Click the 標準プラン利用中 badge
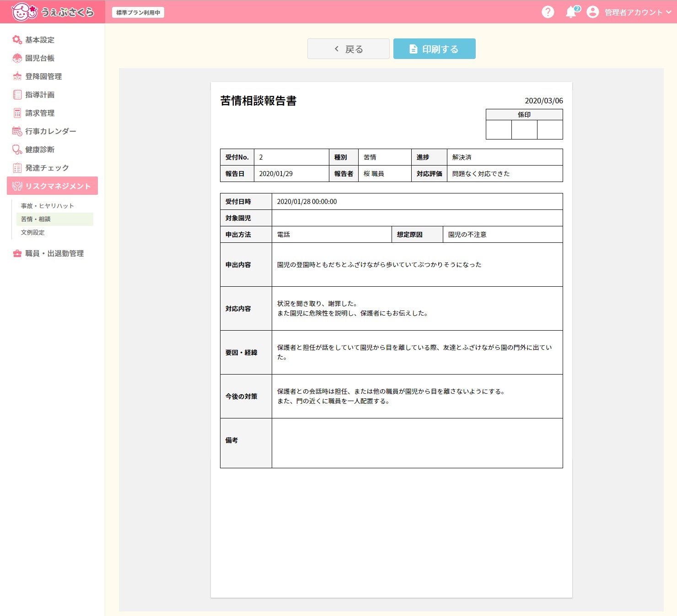Screen dimensions: 677x616 pos(138,12)
